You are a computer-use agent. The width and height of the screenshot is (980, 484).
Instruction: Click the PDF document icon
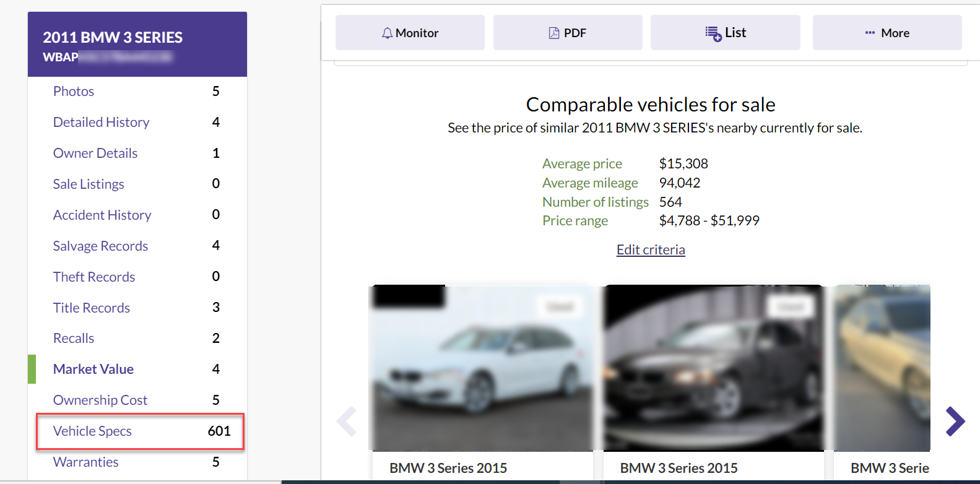[554, 33]
